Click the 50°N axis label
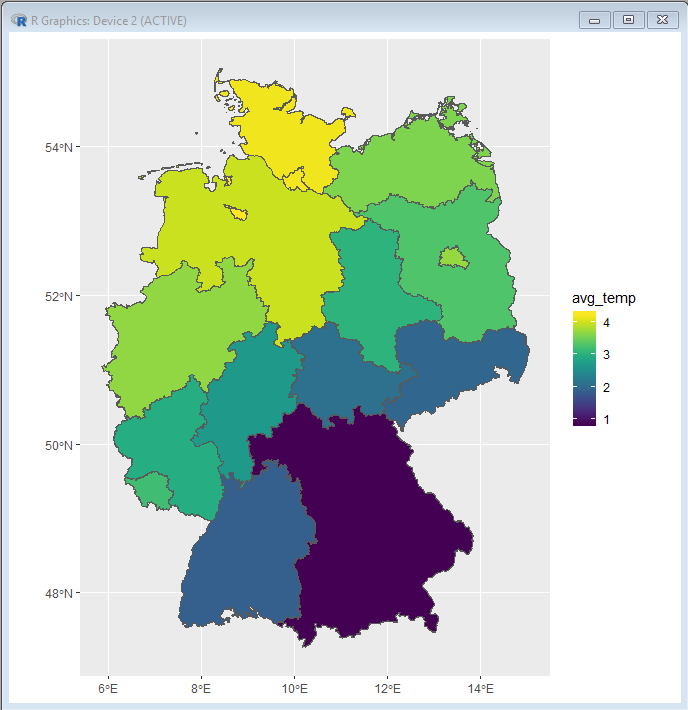The width and height of the screenshot is (688, 710). [x=58, y=446]
